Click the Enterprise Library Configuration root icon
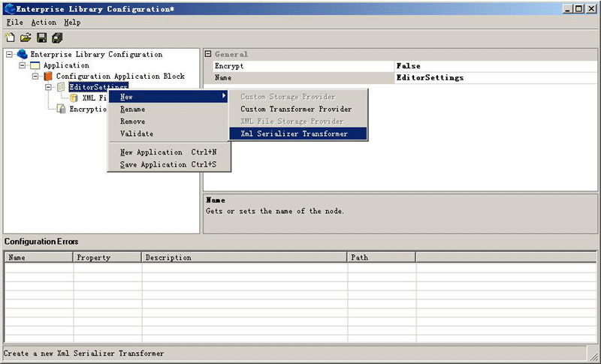 pos(22,55)
